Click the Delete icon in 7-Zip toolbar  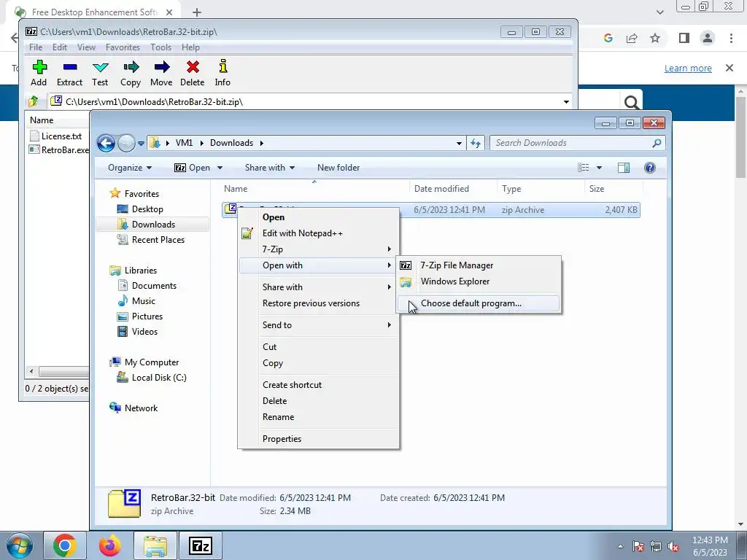tap(193, 67)
